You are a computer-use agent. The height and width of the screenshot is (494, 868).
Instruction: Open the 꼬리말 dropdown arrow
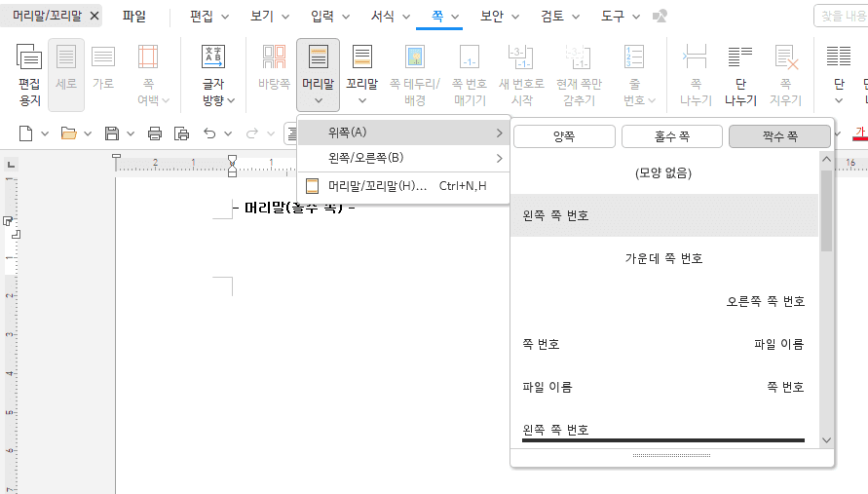pos(362,100)
